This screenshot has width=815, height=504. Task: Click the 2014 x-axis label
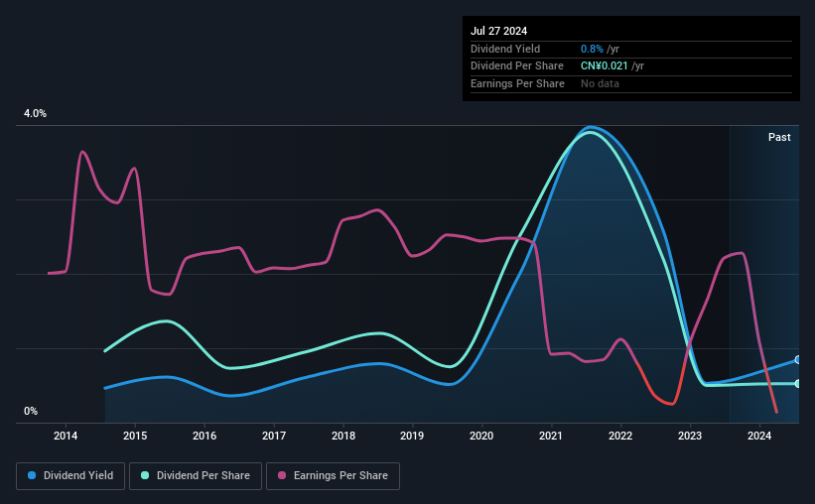[66, 436]
